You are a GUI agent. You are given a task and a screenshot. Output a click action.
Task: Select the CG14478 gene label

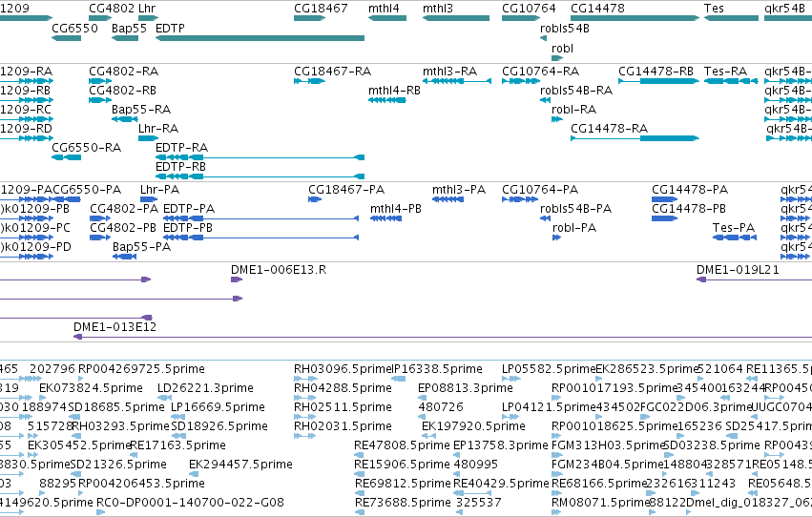(x=597, y=9)
